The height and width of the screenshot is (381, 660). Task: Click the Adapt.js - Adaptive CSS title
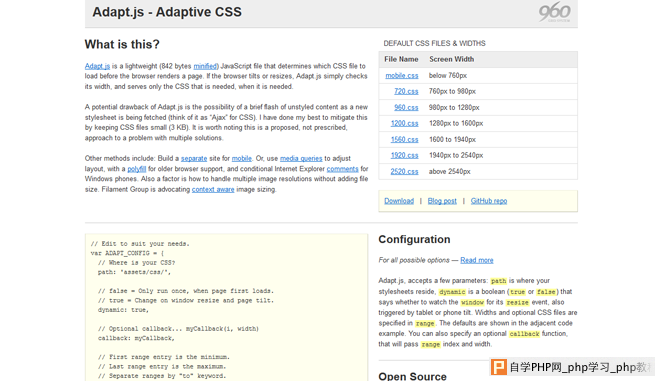click(167, 12)
